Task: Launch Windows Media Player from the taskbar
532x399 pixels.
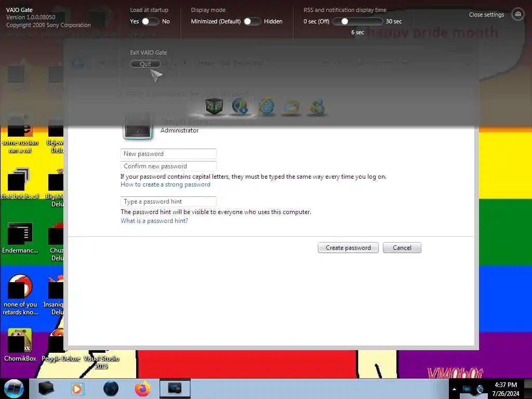Action: point(77,389)
